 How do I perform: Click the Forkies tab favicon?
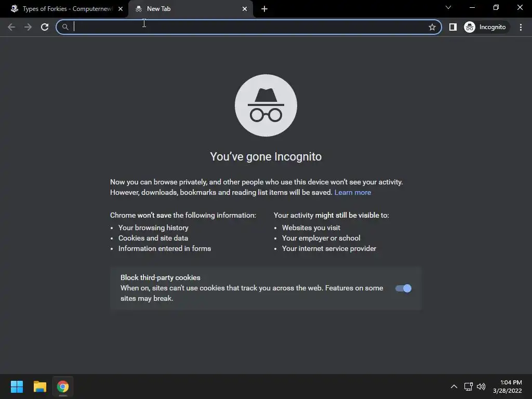point(14,8)
